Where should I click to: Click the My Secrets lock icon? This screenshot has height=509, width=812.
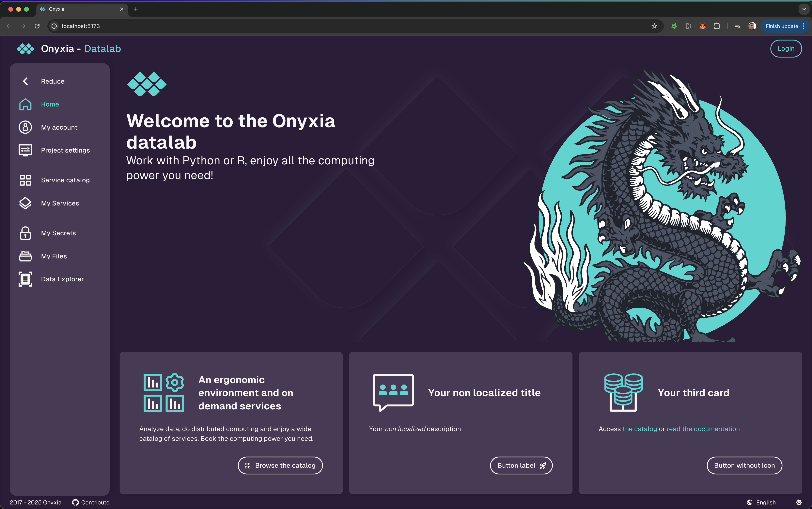(x=25, y=233)
